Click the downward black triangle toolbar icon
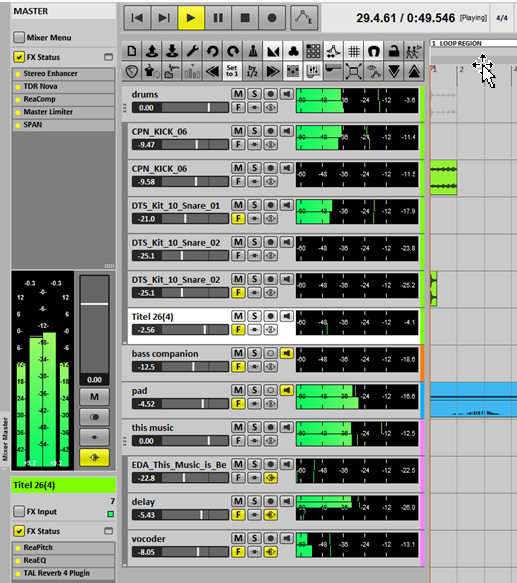Screen dimensions: 517x583 pos(394,71)
